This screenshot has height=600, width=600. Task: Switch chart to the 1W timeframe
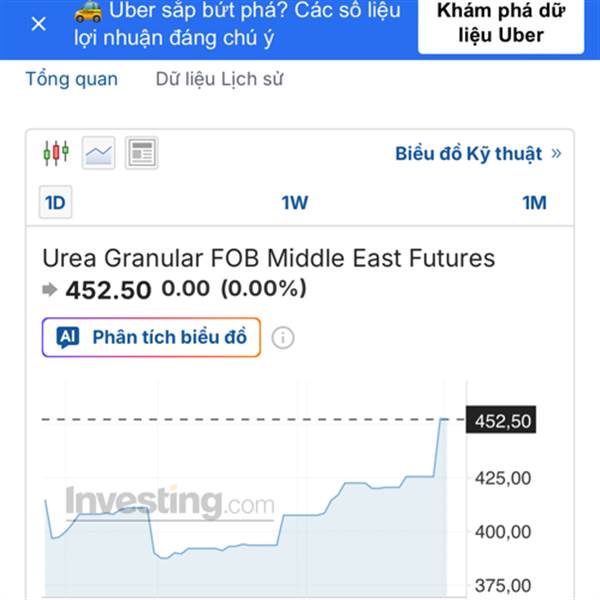(x=294, y=203)
